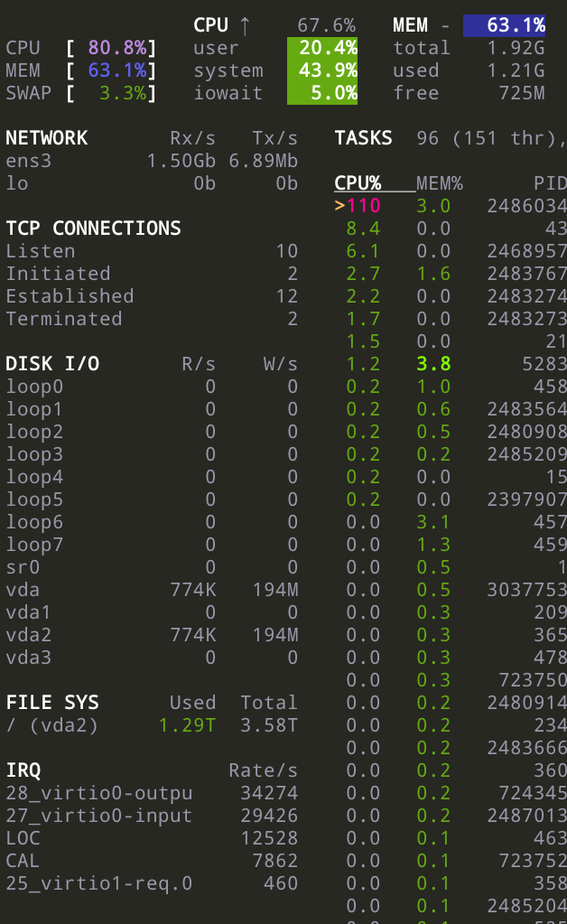The height and width of the screenshot is (924, 567).
Task: Select the DISK I/O section header
Action: tap(52, 364)
